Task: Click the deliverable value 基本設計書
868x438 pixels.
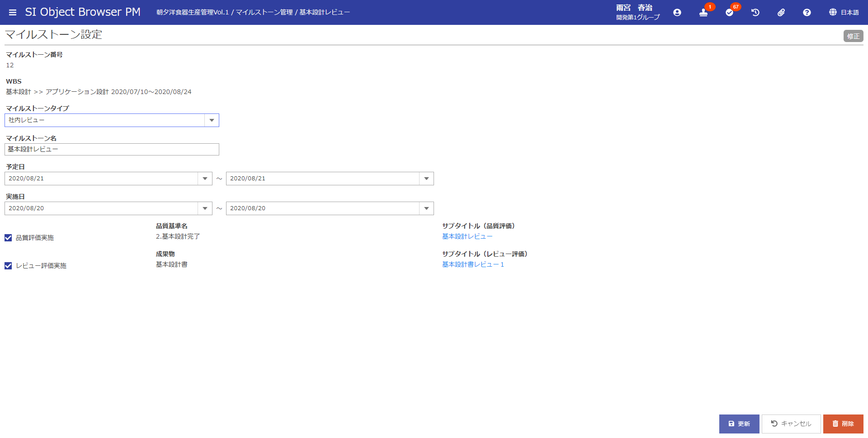Action: (x=172, y=264)
